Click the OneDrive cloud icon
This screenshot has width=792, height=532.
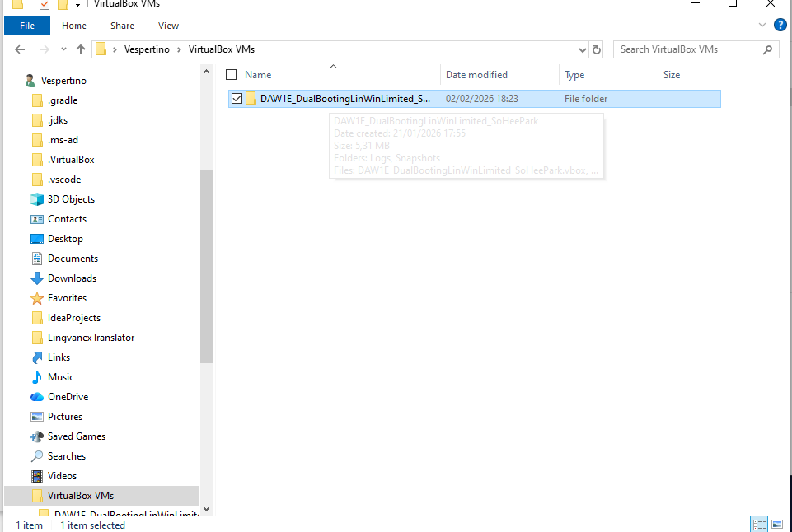pos(37,397)
